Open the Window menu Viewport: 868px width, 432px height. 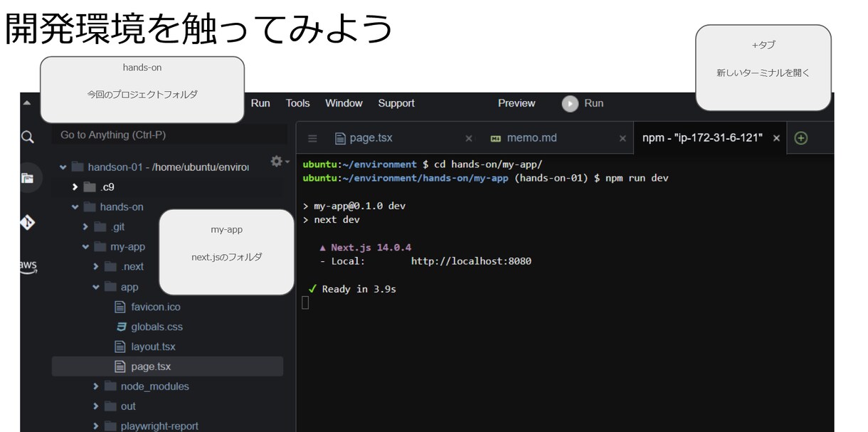click(344, 103)
